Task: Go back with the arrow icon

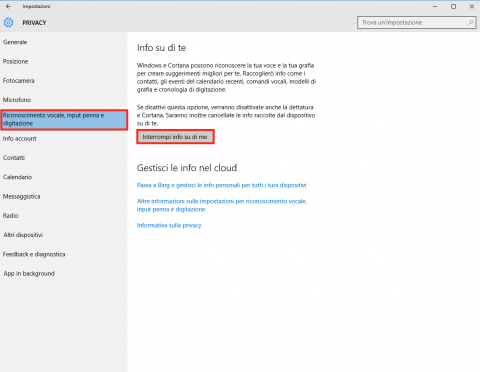Action: point(8,6)
